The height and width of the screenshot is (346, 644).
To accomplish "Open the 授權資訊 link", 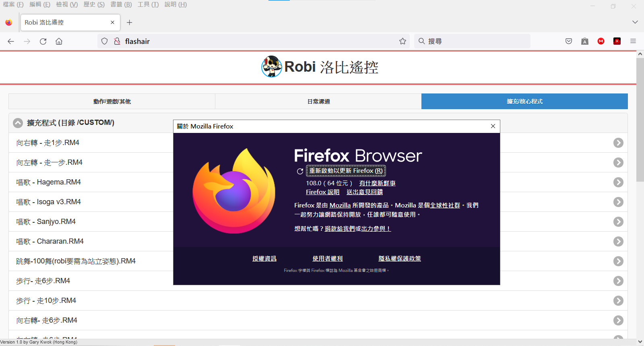I will click(x=264, y=259).
